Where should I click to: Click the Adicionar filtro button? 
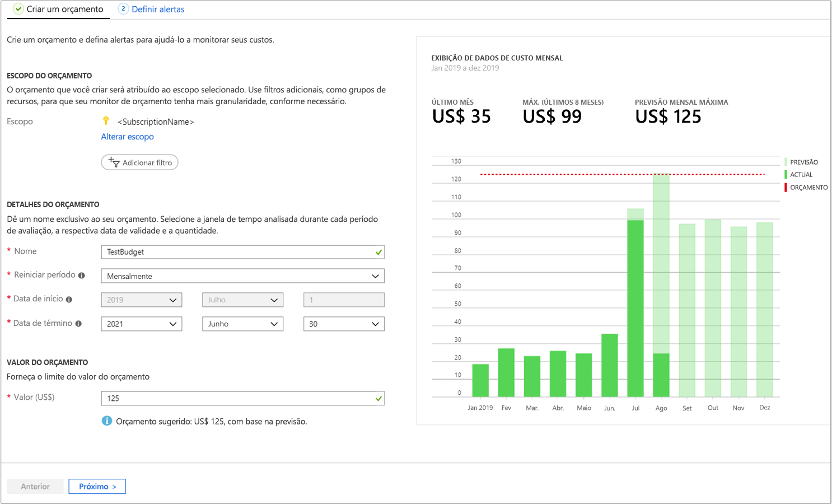click(139, 162)
